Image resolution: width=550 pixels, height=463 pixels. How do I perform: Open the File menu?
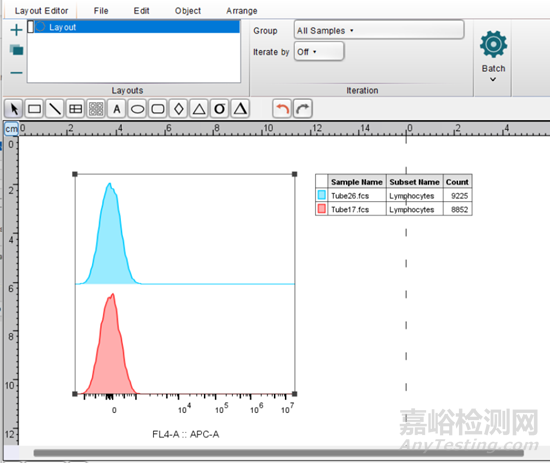101,11
